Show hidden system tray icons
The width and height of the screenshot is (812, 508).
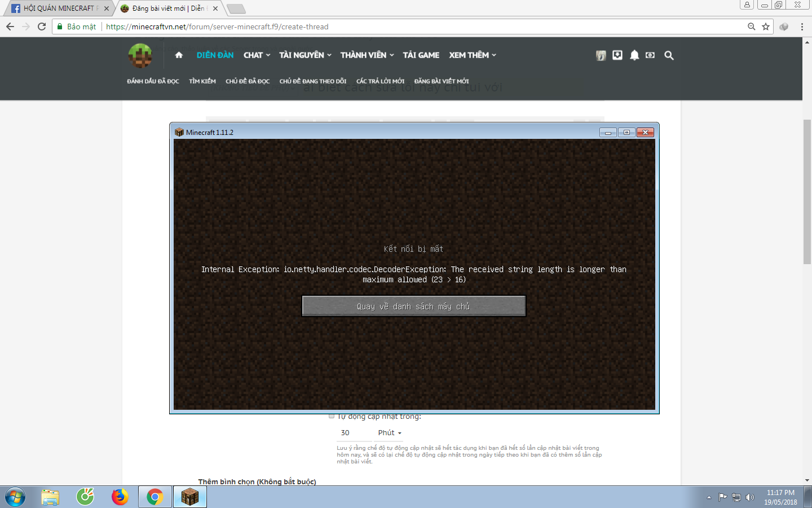click(709, 497)
